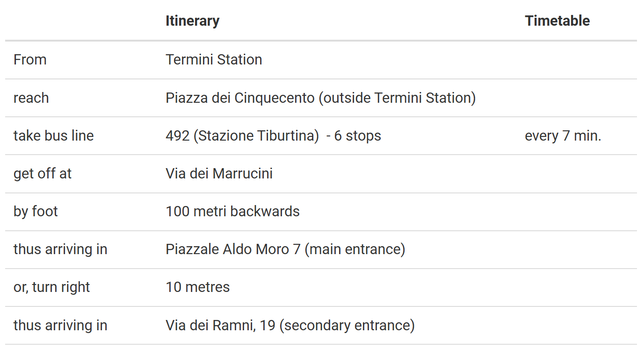The width and height of the screenshot is (644, 348).
Task: Select the Termini Station cell
Action: pos(214,60)
